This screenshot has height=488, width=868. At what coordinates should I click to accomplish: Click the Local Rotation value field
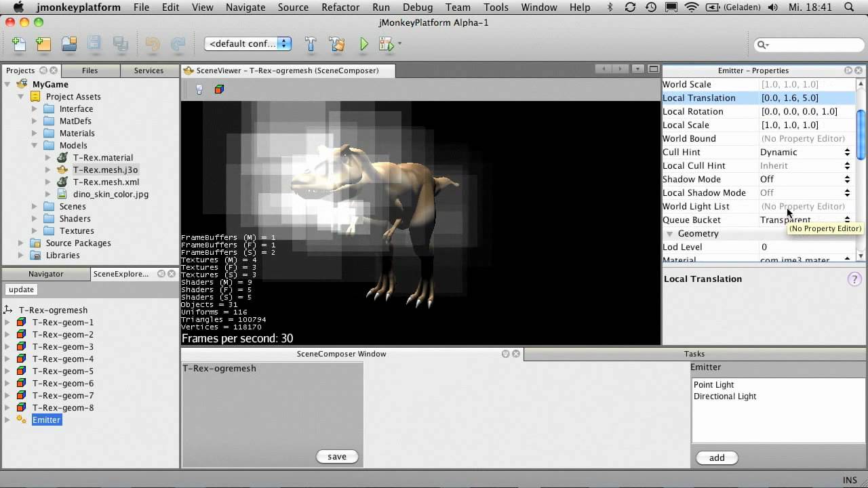pyautogui.click(x=807, y=112)
